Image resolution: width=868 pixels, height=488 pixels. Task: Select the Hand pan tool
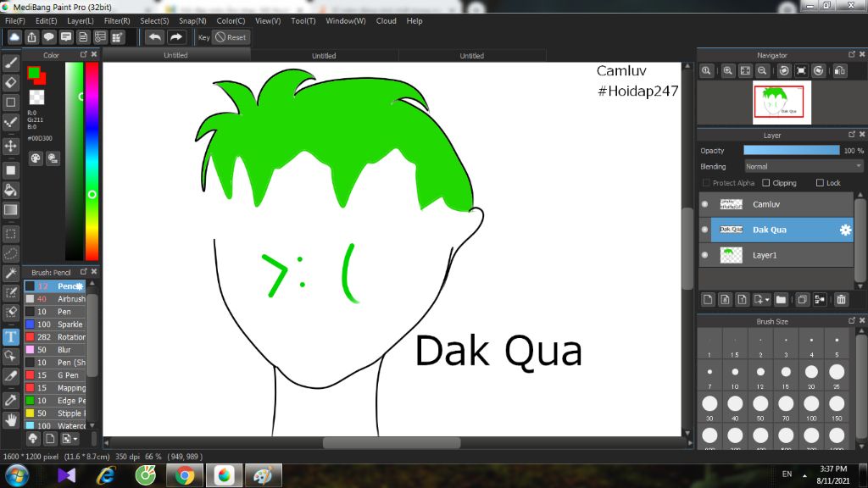(x=10, y=420)
